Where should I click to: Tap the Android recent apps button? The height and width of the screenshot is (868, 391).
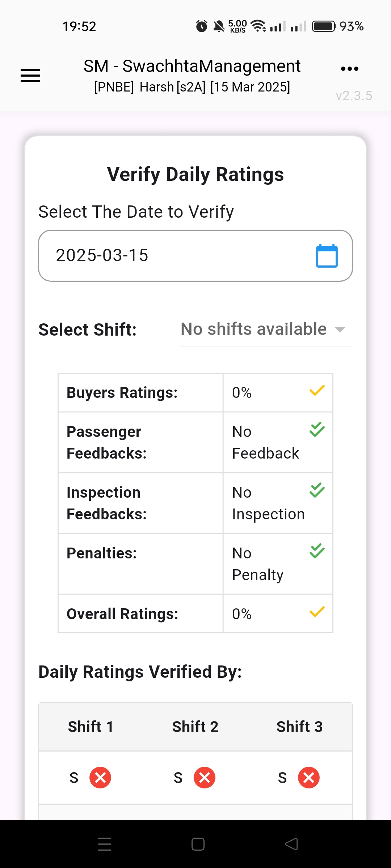click(x=105, y=844)
